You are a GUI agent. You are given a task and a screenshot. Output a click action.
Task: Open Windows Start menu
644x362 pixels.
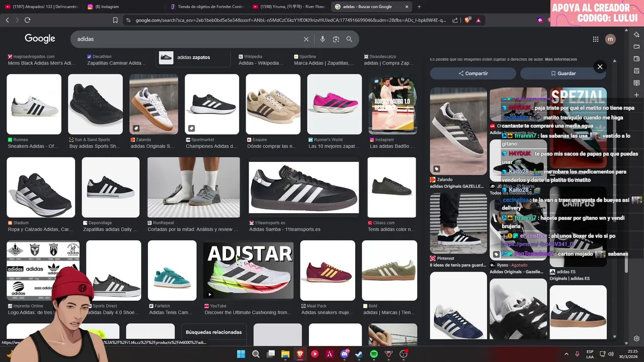(x=241, y=354)
